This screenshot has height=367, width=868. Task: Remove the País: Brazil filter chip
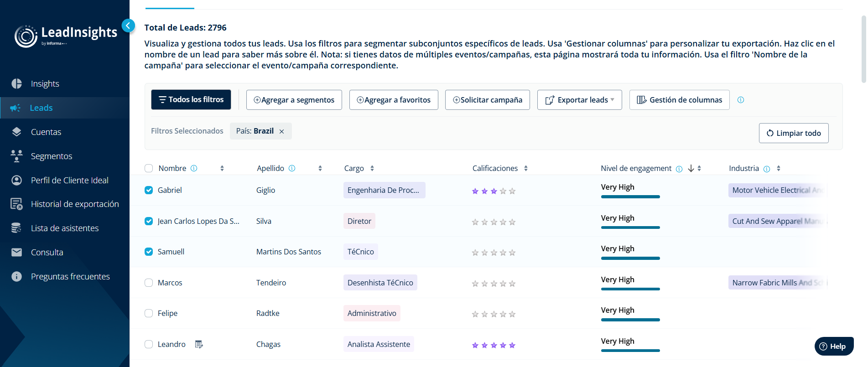point(282,131)
